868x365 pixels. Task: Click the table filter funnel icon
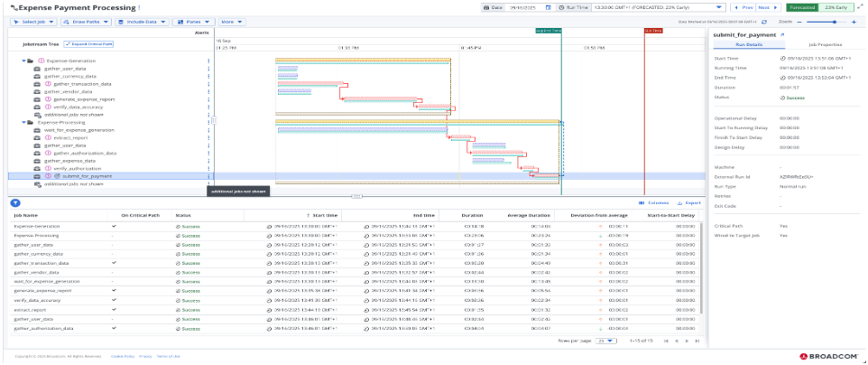tap(15, 203)
